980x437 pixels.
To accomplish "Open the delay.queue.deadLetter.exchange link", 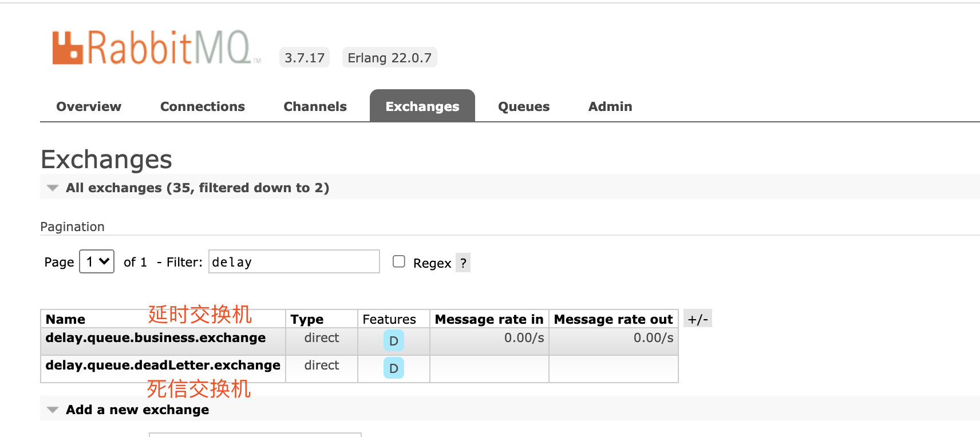I will tap(163, 365).
